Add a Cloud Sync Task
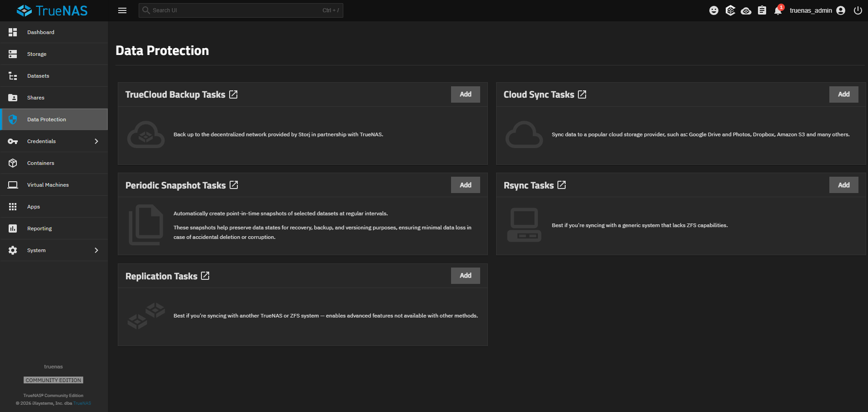The width and height of the screenshot is (868, 412). [844, 94]
